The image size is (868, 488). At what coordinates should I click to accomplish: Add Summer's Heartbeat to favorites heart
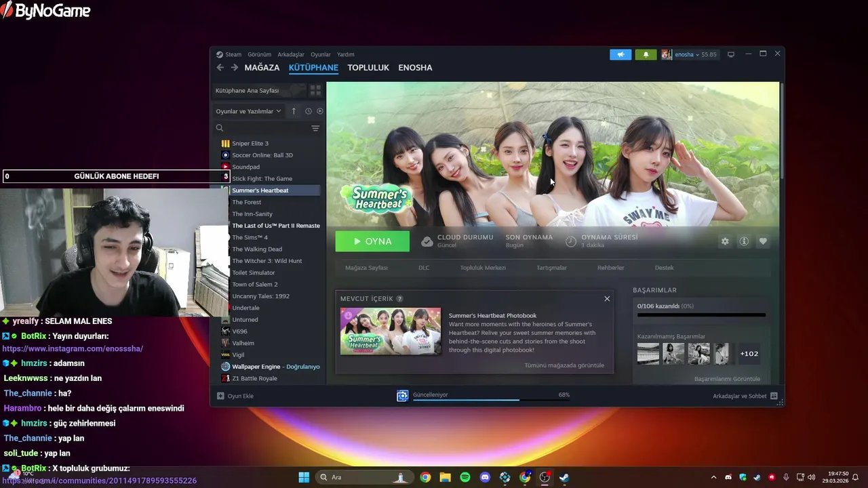[763, 241]
